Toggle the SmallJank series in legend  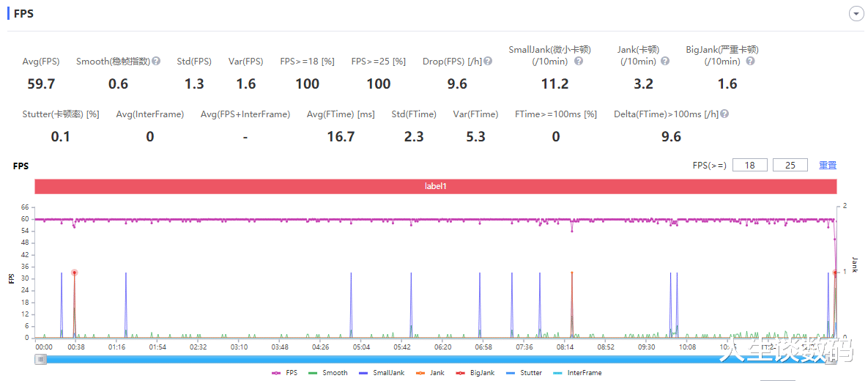tap(382, 373)
